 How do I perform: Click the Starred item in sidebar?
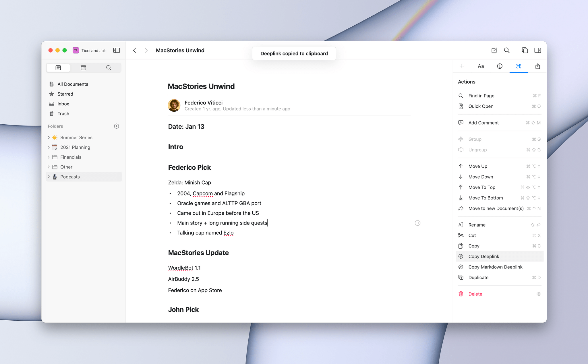click(65, 94)
